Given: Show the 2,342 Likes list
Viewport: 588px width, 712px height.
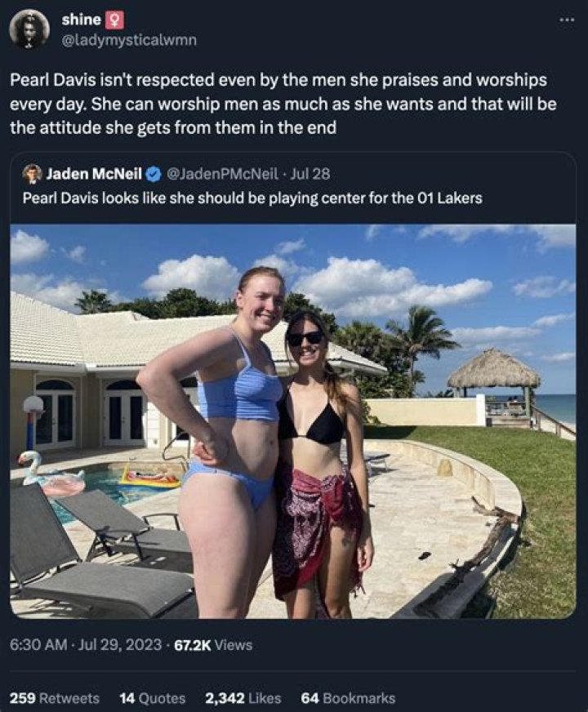Looking at the screenshot, I should (x=243, y=698).
